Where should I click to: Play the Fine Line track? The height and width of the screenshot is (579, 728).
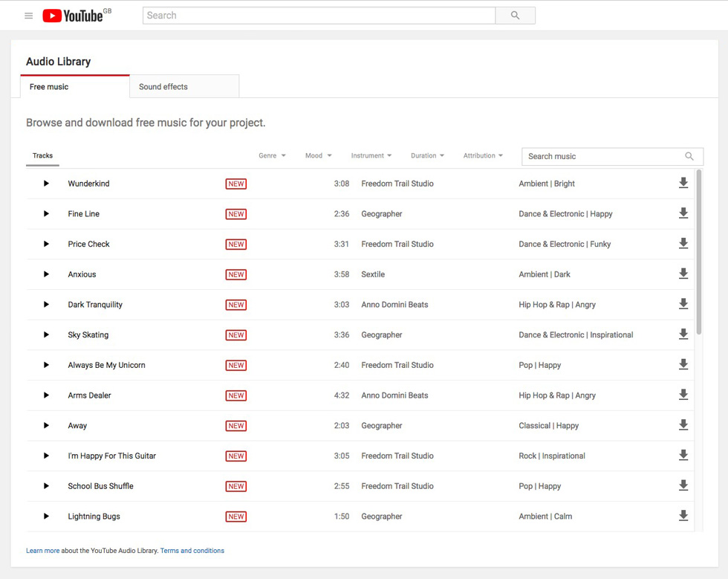point(46,214)
